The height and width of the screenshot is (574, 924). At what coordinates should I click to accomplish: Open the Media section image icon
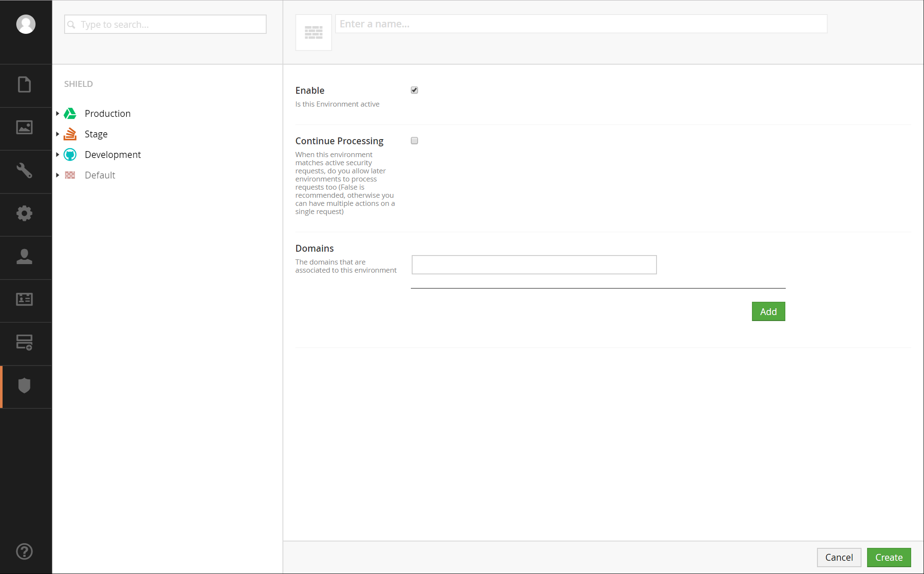(x=24, y=127)
